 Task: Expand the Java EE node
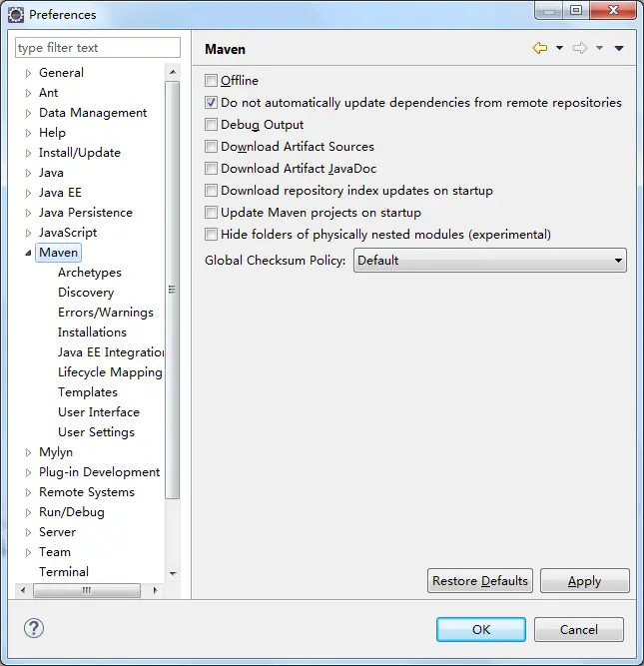(29, 193)
